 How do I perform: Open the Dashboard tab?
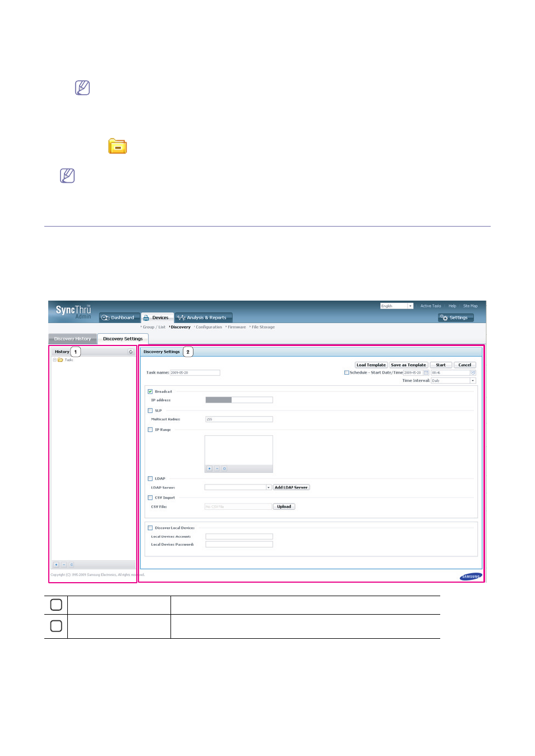click(x=120, y=317)
